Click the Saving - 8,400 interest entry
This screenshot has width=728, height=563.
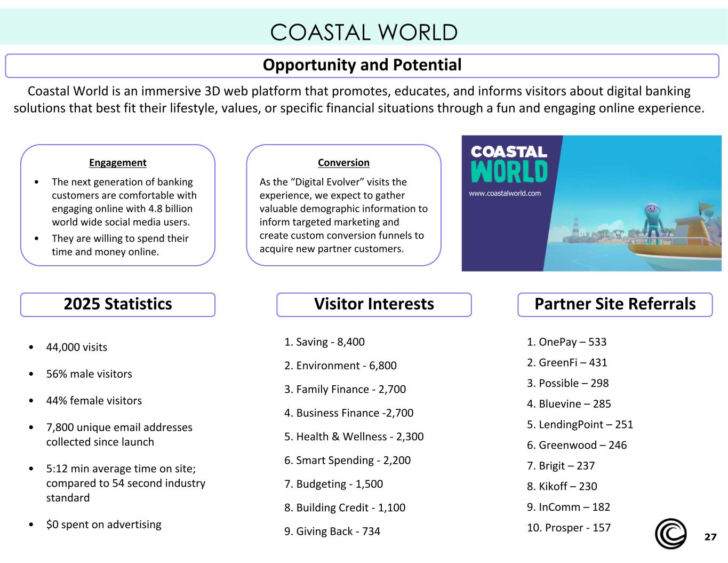click(x=324, y=342)
